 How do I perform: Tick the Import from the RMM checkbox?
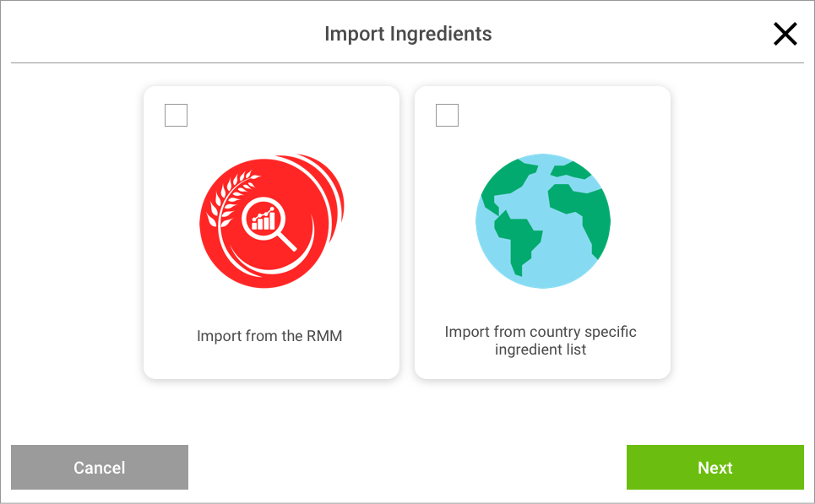tap(176, 116)
